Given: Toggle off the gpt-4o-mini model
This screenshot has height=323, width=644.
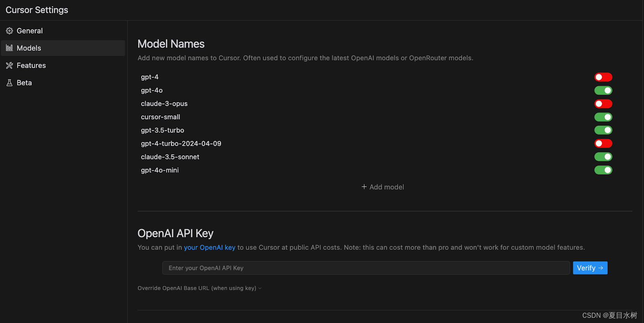Looking at the screenshot, I should pyautogui.click(x=603, y=170).
